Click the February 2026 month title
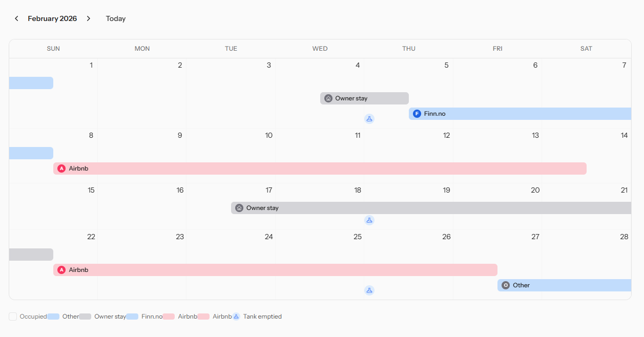 pos(52,18)
